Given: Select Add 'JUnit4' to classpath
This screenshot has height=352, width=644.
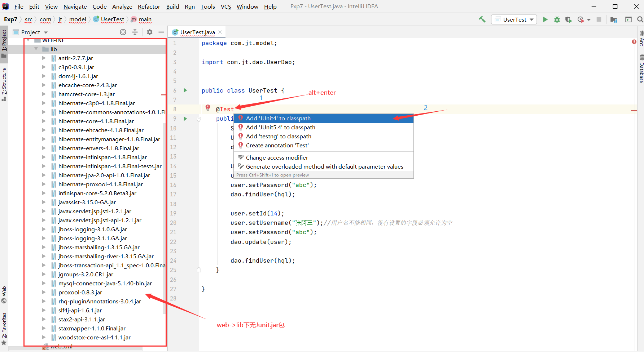Looking at the screenshot, I should [x=324, y=119].
